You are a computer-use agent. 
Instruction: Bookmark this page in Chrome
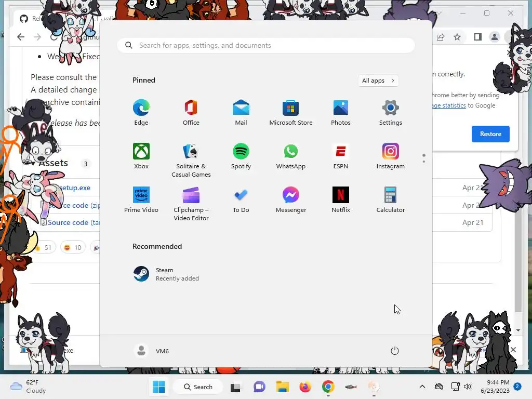click(457, 37)
